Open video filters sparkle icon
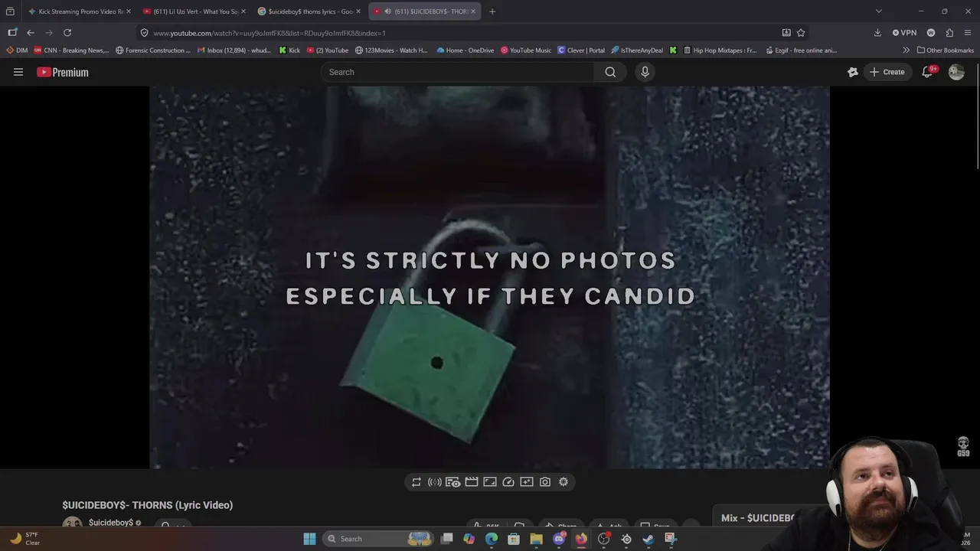The height and width of the screenshot is (551, 980). pos(527,482)
